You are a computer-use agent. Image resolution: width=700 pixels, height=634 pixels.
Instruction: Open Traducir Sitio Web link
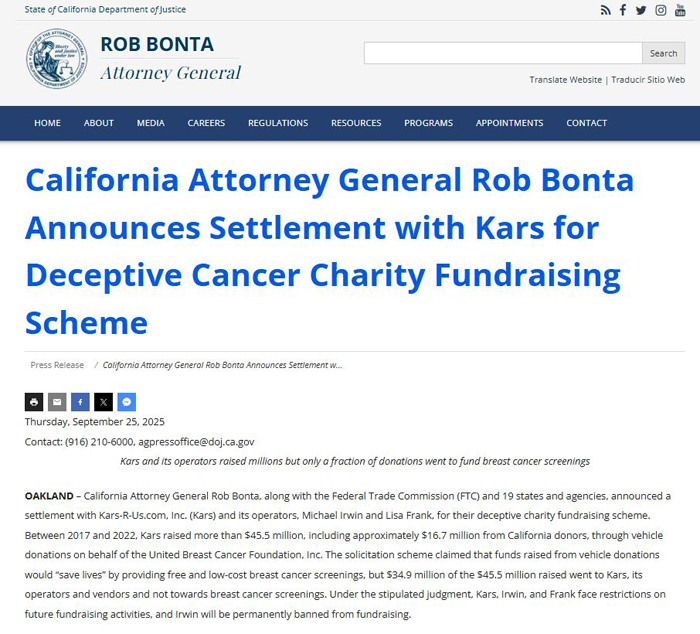click(x=648, y=79)
